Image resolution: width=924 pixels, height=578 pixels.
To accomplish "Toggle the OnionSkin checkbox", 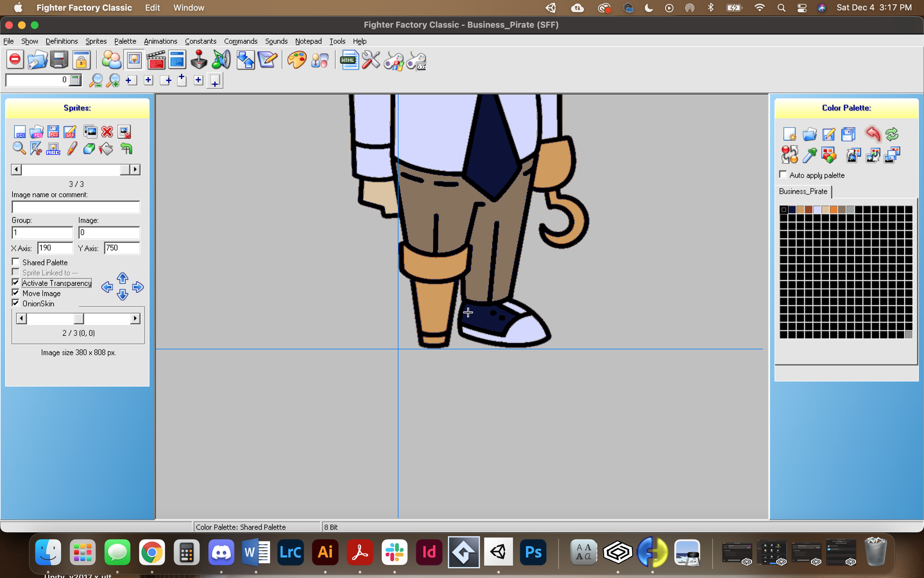I will pyautogui.click(x=16, y=303).
